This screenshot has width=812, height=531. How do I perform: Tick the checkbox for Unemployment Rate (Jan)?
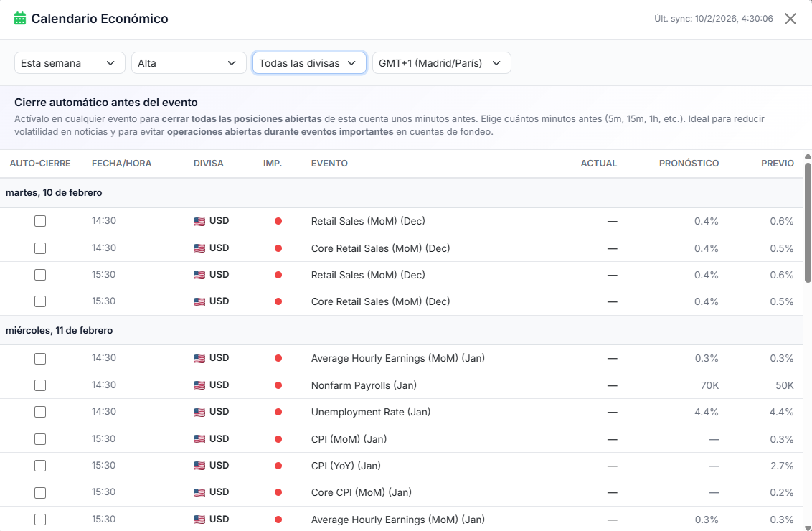coord(40,412)
